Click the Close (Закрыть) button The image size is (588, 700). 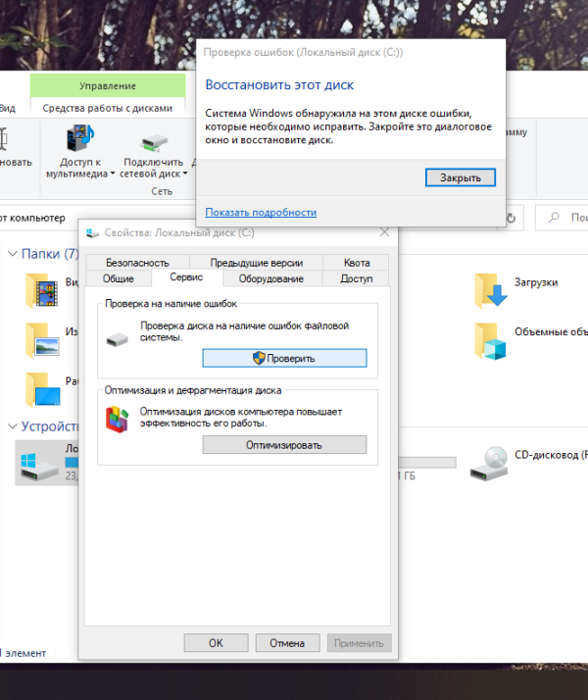[461, 177]
